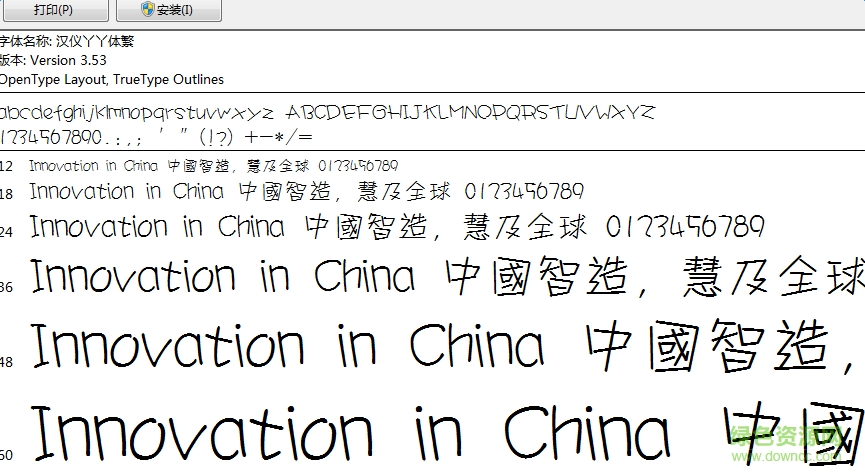
Task: Click the size 12 sample text line
Action: tap(213, 166)
